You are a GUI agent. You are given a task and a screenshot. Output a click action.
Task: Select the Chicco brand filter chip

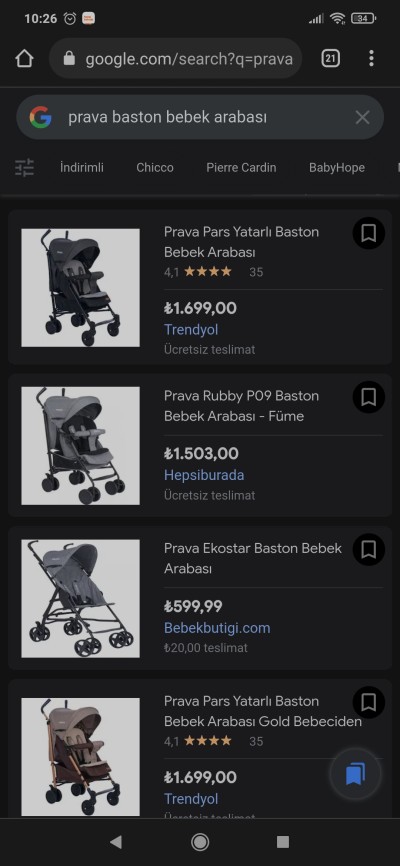pyautogui.click(x=155, y=167)
